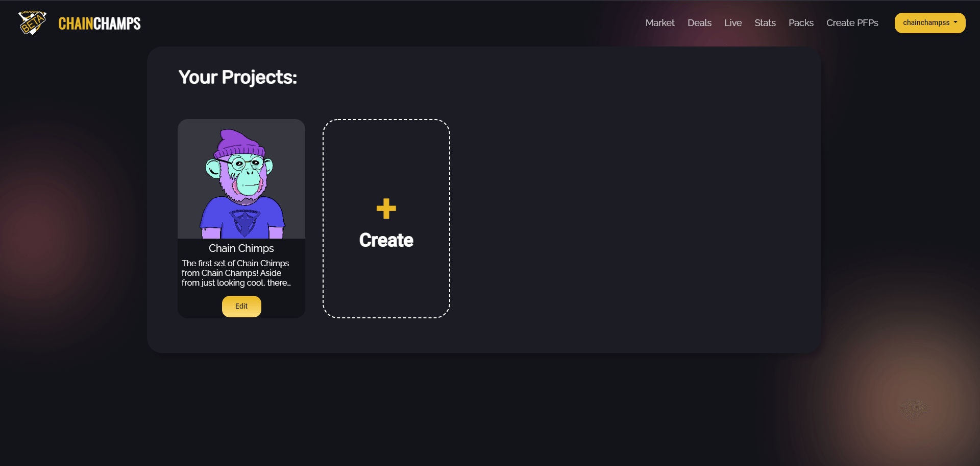Edit the Chain Chimps project
The width and height of the screenshot is (980, 466).
[241, 306]
